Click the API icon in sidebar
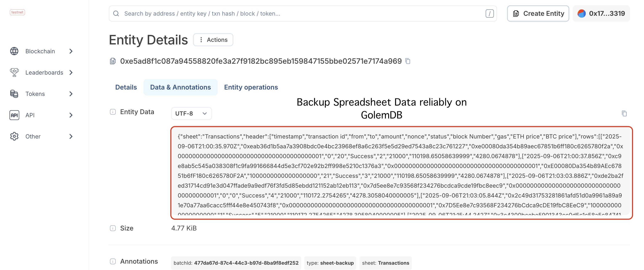 click(x=14, y=115)
